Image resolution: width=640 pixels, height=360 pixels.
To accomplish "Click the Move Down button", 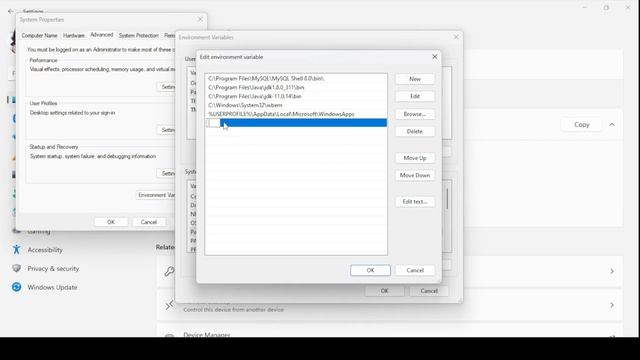I will 415,175.
